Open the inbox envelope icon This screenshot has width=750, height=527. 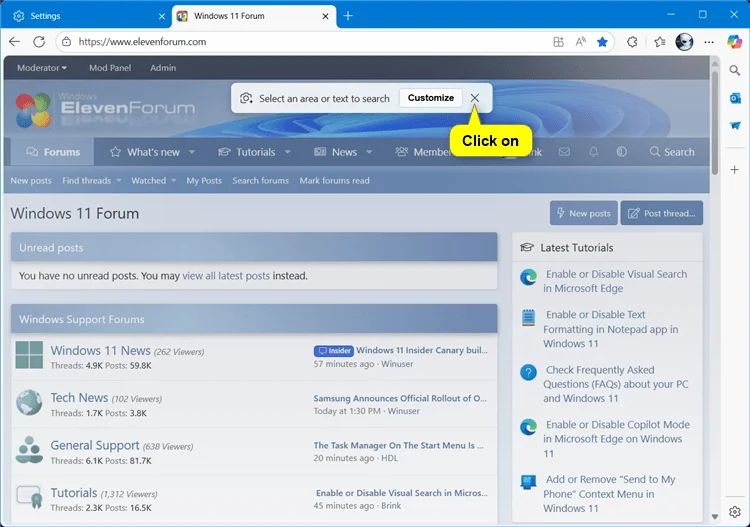tap(564, 152)
